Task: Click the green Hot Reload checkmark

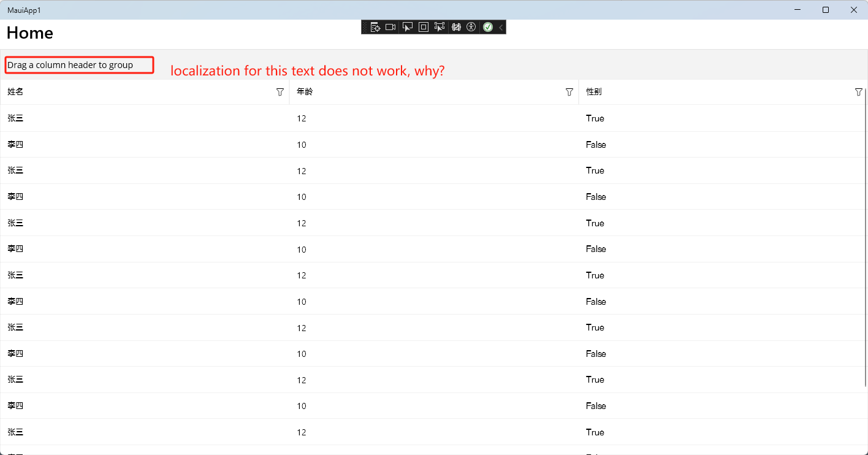Action: click(488, 27)
